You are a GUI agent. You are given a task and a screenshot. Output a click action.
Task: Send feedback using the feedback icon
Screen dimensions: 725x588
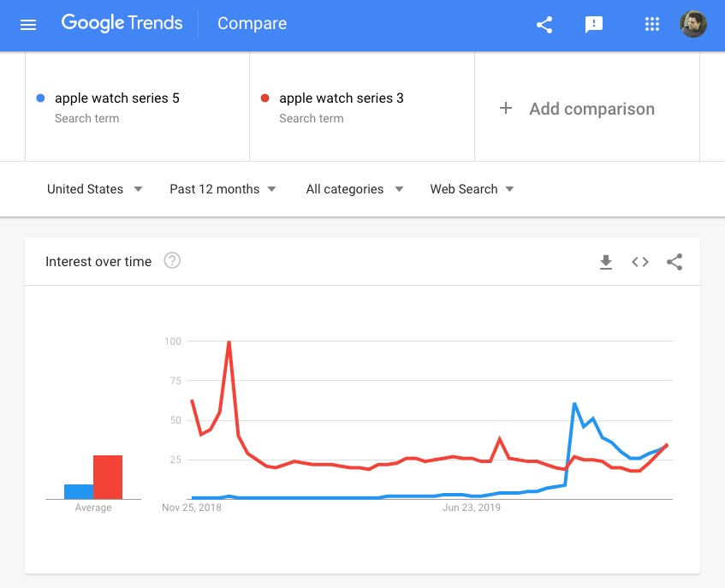pos(594,25)
